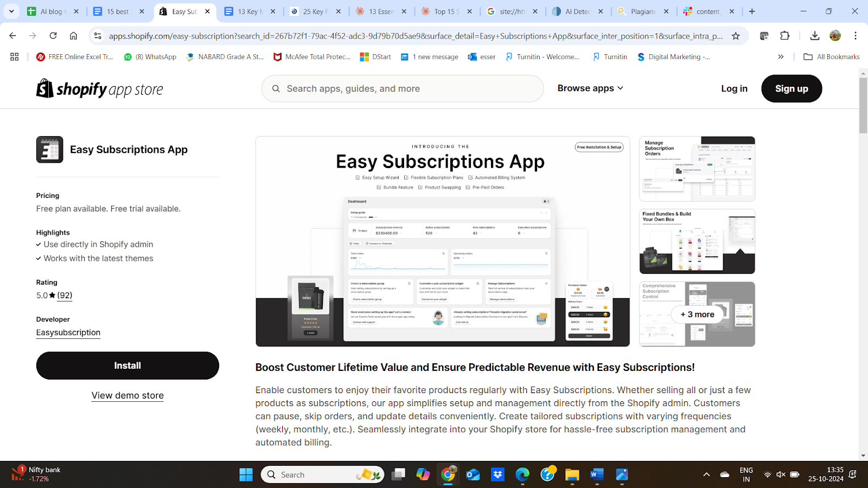Viewport: 868px width, 488px height.
Task: Open the McAfee Total Protection bookmark
Action: 311,56
